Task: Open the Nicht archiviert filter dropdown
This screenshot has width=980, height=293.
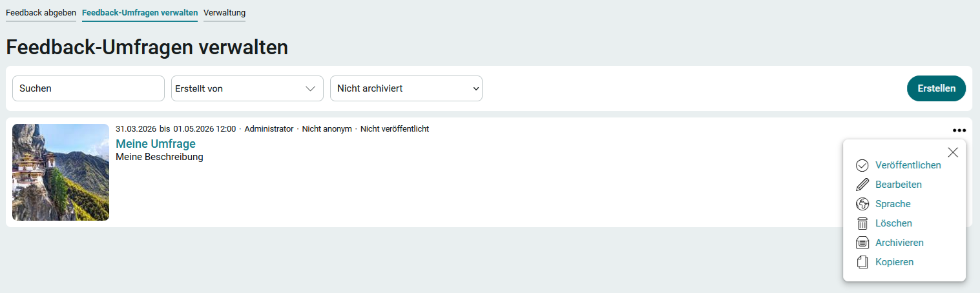Action: click(x=406, y=88)
